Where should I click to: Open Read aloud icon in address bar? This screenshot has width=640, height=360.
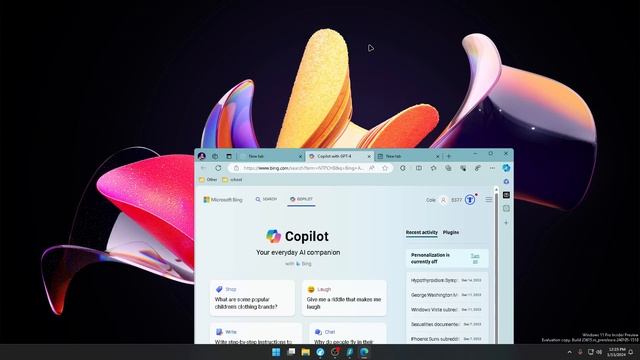tap(372, 168)
